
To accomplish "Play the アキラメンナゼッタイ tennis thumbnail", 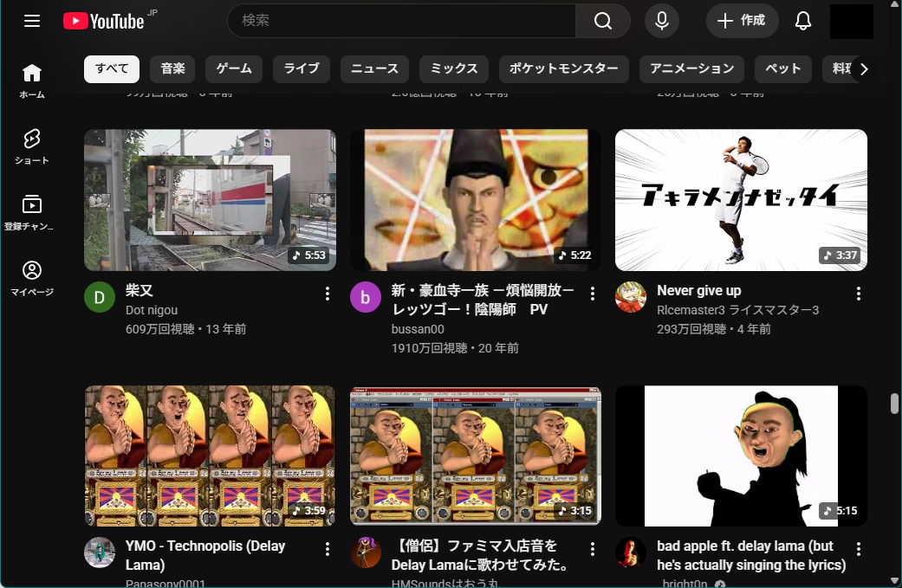I will click(741, 200).
